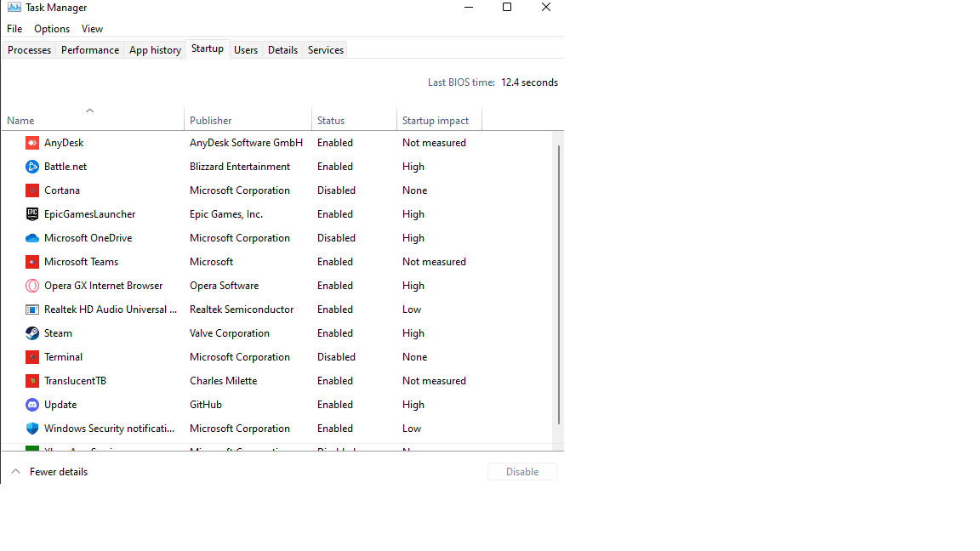Select the Microsoft OneDrive entry

[x=277, y=238]
